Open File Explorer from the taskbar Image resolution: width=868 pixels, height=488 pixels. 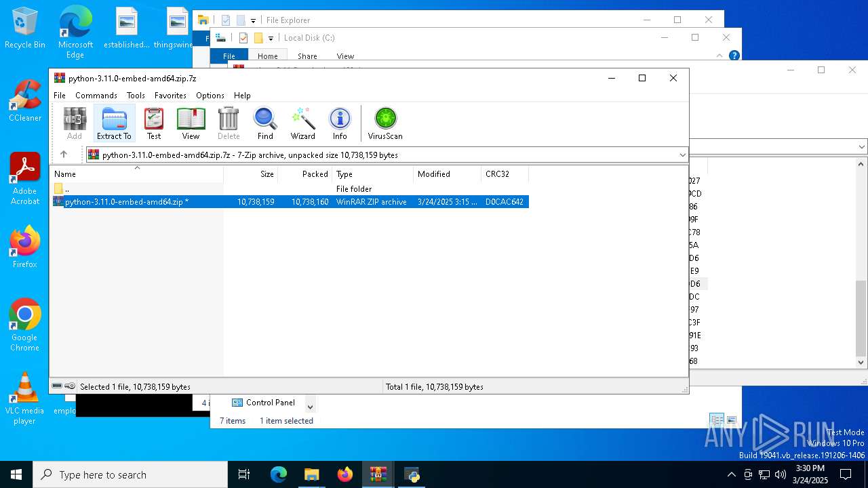click(x=311, y=474)
